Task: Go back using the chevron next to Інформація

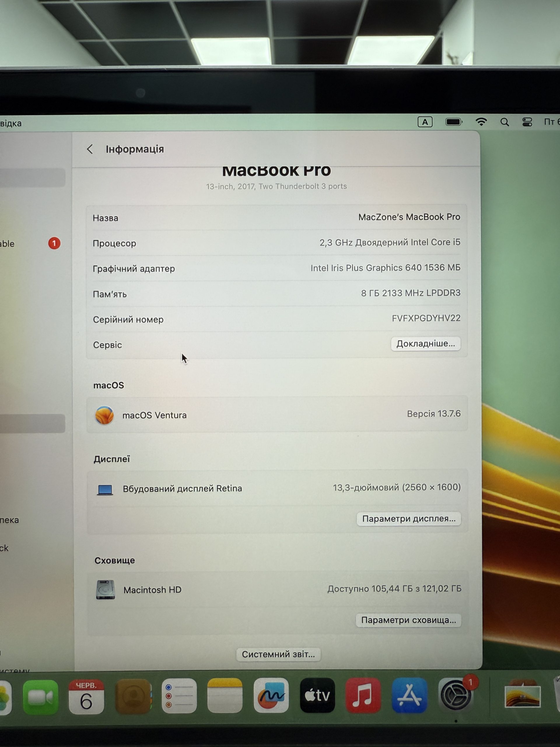Action: [x=90, y=149]
